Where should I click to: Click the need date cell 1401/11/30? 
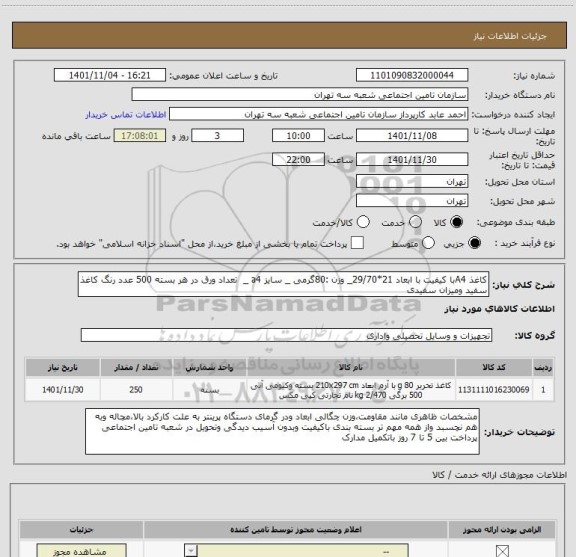pos(62,389)
